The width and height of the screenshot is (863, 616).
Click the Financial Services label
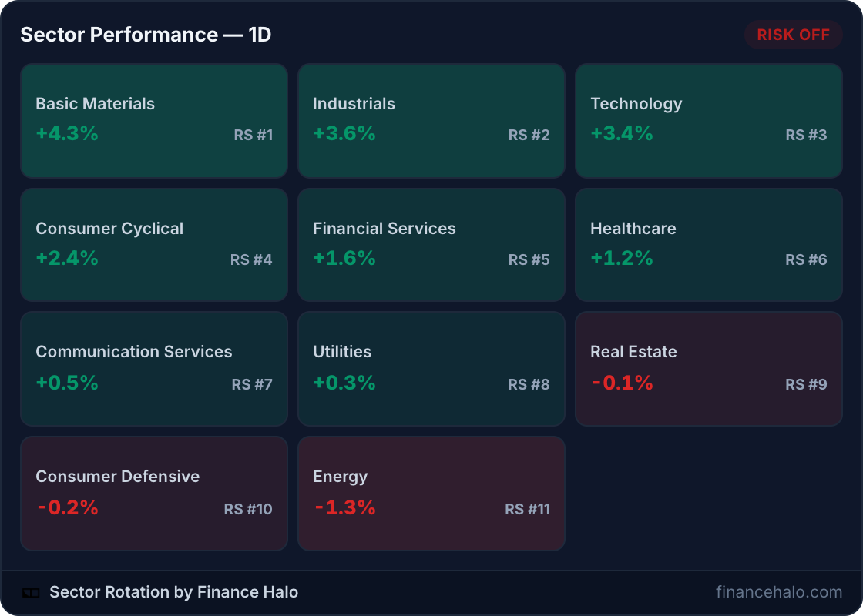pos(384,228)
